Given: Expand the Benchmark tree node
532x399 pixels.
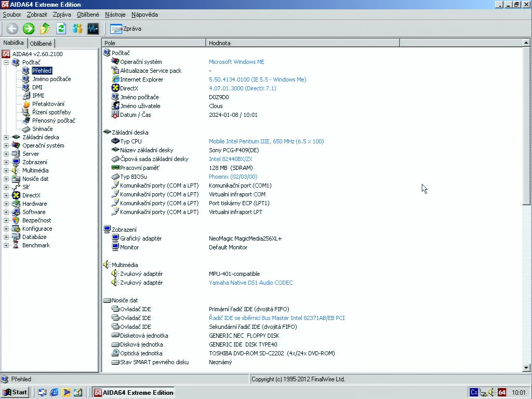Looking at the screenshot, I should click(x=6, y=245).
